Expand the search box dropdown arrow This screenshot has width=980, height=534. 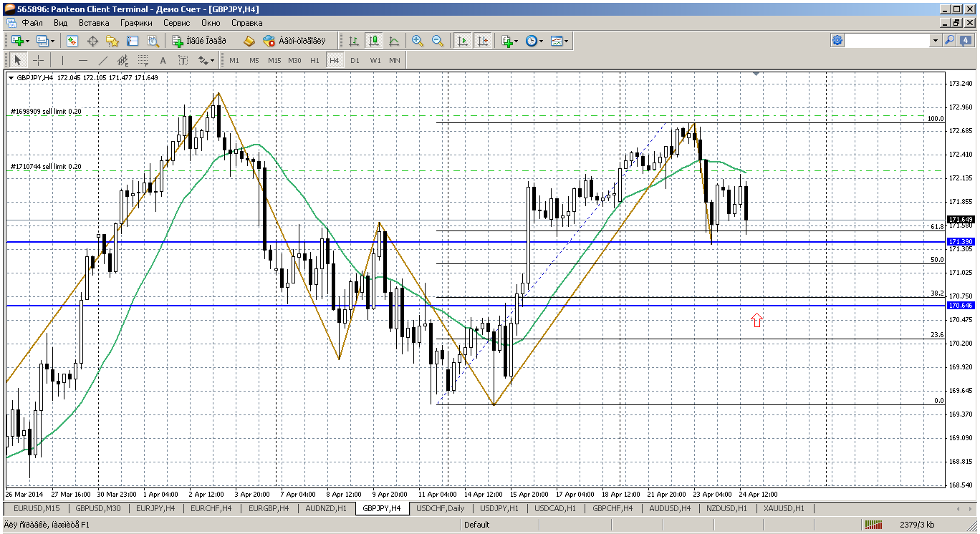[935, 41]
